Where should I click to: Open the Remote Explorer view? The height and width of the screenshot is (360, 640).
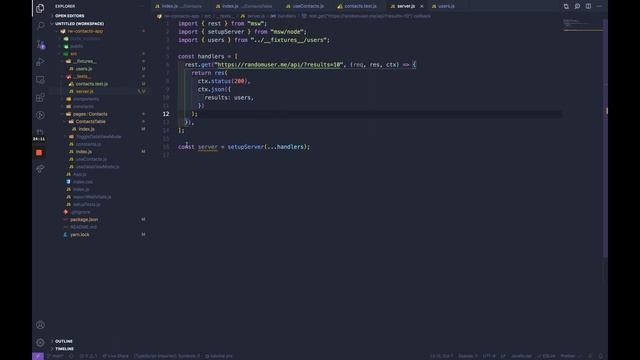click(x=40, y=80)
